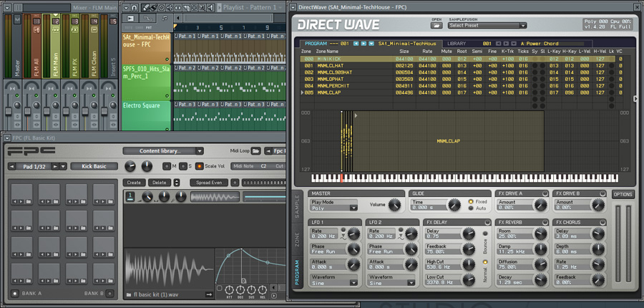Select the Auto glide mode
The height and width of the screenshot is (308, 644).
click(x=472, y=208)
